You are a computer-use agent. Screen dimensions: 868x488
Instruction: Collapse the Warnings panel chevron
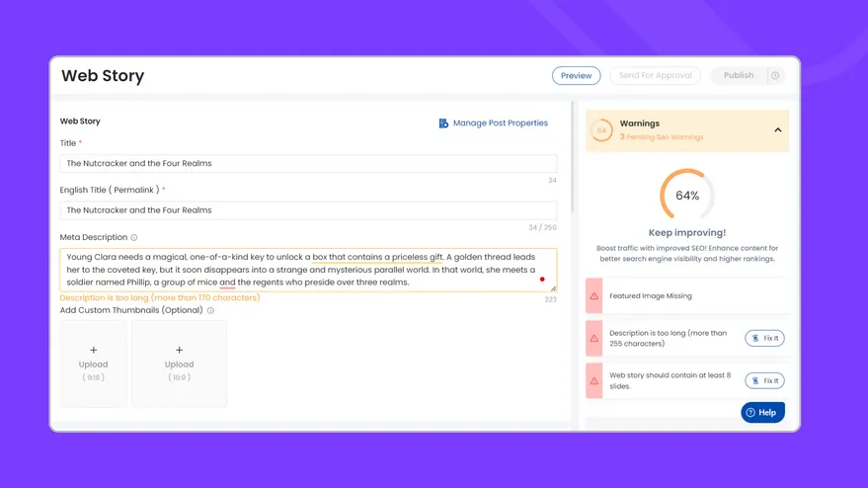pos(777,130)
